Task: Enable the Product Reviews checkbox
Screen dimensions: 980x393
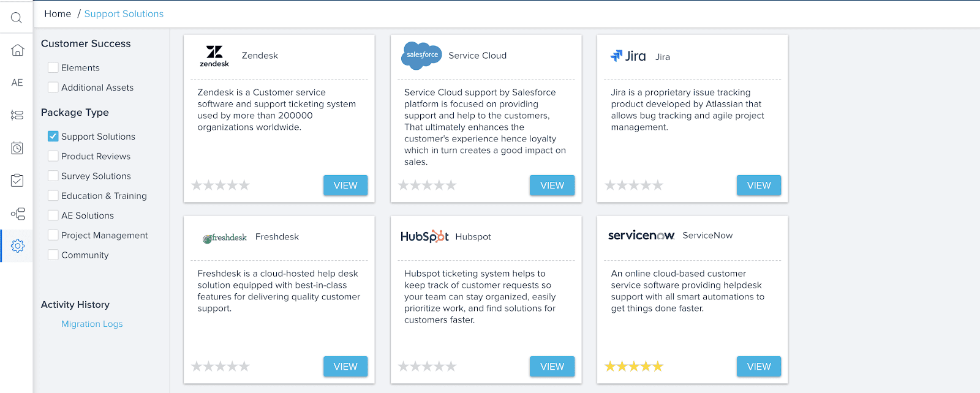Action: pos(53,156)
